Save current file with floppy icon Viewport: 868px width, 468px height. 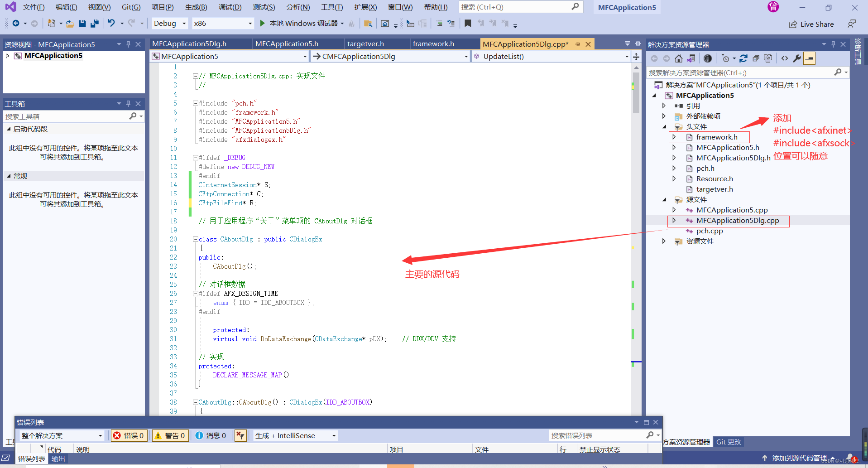tap(82, 23)
